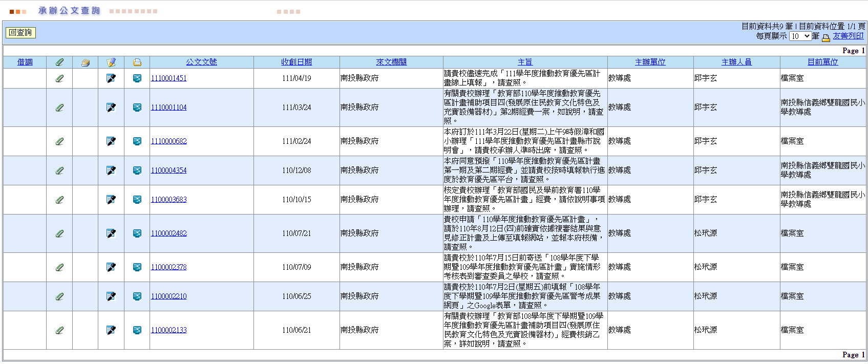
Task: Open attachment paperclip for document 1100002133
Action: (x=59, y=330)
